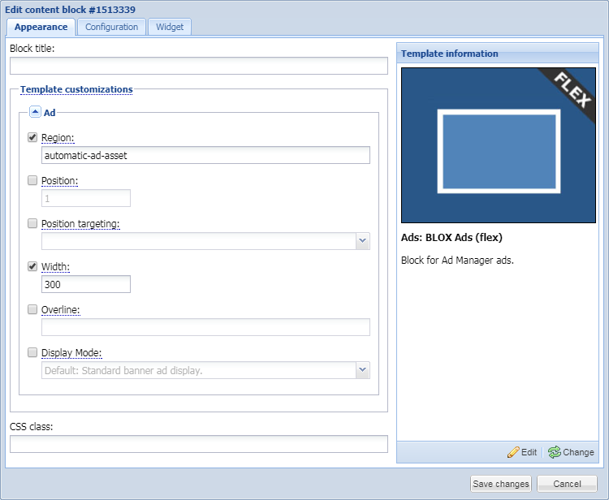The height and width of the screenshot is (500, 609).
Task: Focus the CSS class text field
Action: pos(198,444)
